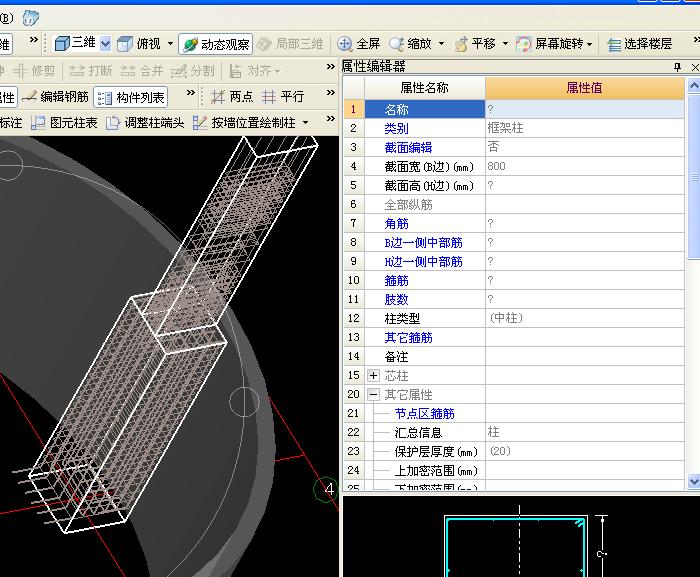The height and width of the screenshot is (577, 700).
Task: Click the 属性名称 column header
Action: point(425,88)
